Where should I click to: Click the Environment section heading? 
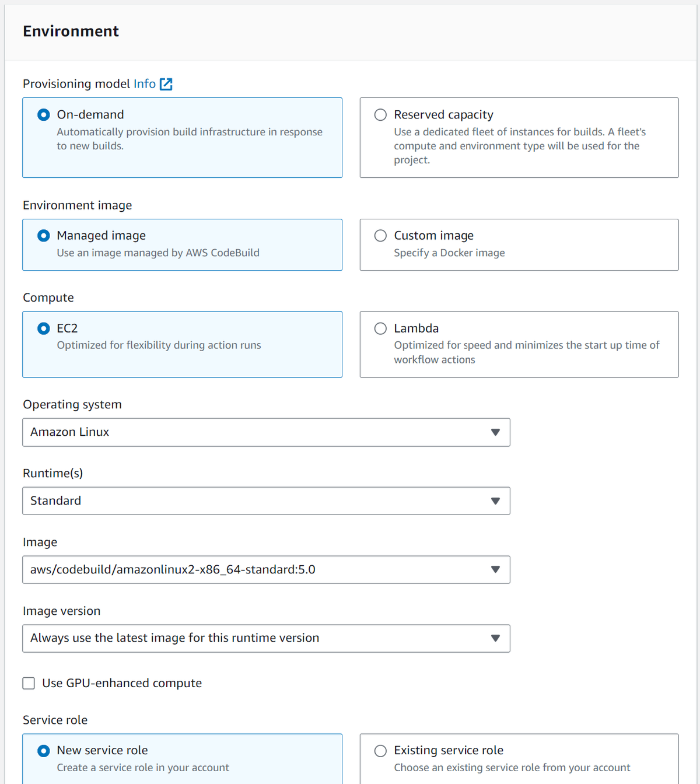(71, 31)
